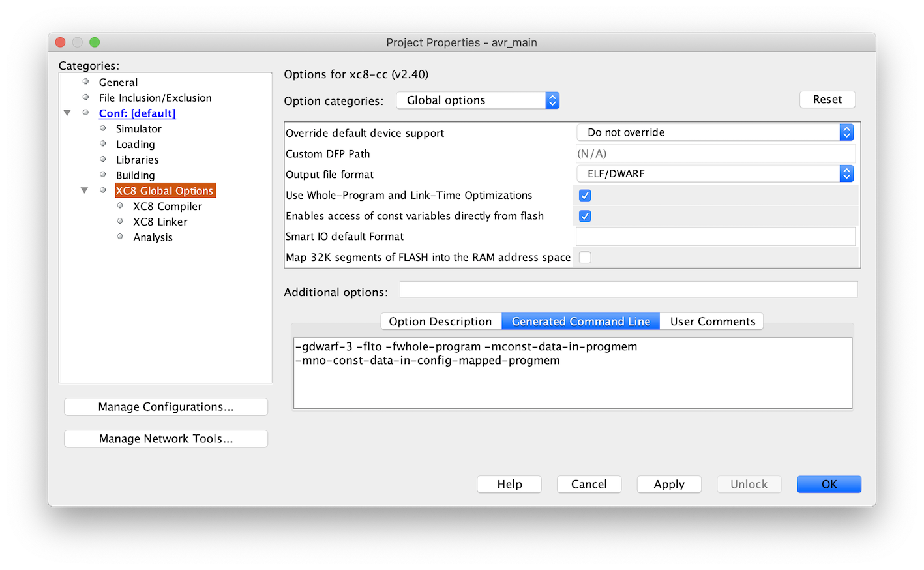The width and height of the screenshot is (924, 570).
Task: Uncheck const variables access from flash
Action: [x=585, y=216]
